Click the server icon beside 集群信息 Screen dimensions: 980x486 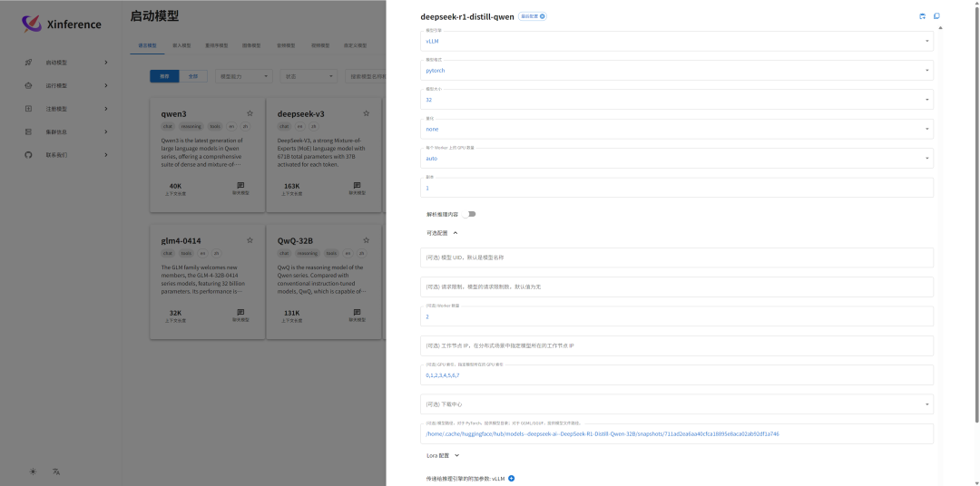tap(28, 131)
